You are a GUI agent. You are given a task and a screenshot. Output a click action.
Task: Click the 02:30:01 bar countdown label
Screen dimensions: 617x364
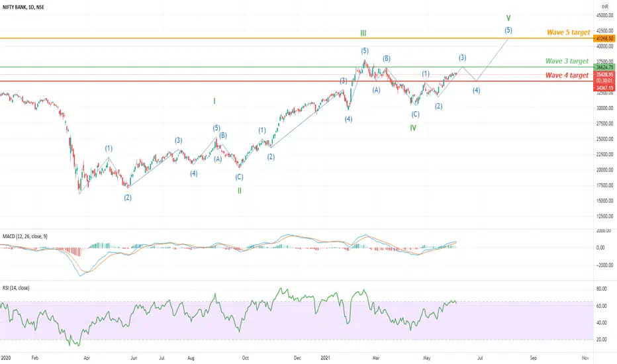click(x=605, y=81)
